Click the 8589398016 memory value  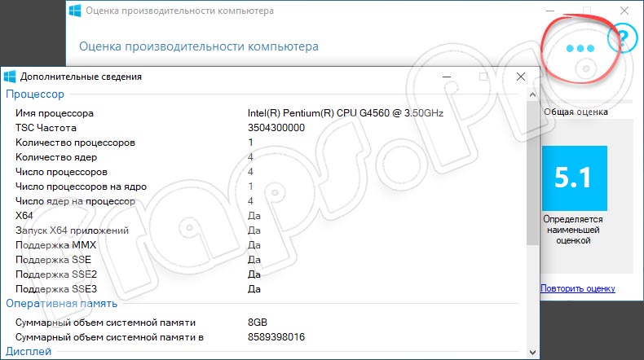276,337
